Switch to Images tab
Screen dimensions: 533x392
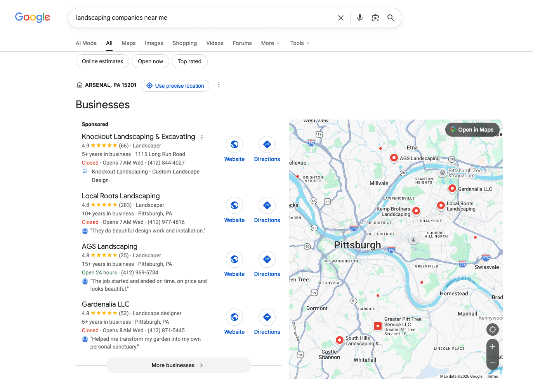154,43
